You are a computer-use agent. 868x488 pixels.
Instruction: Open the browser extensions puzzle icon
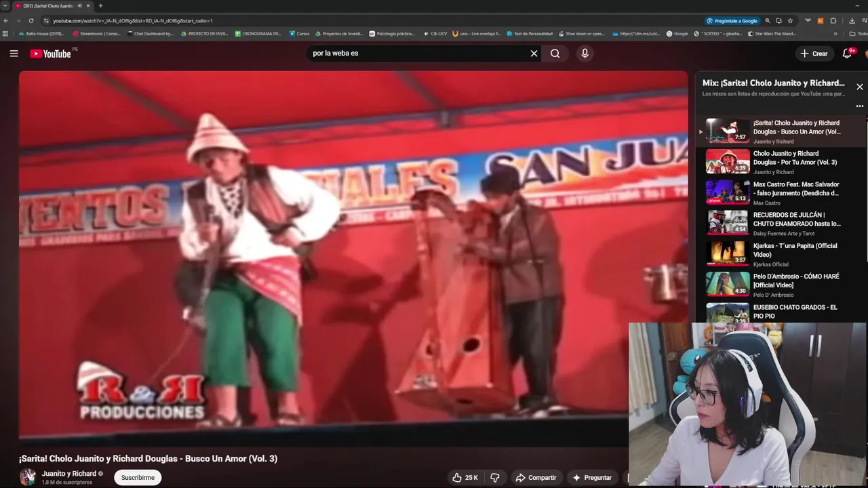click(833, 21)
